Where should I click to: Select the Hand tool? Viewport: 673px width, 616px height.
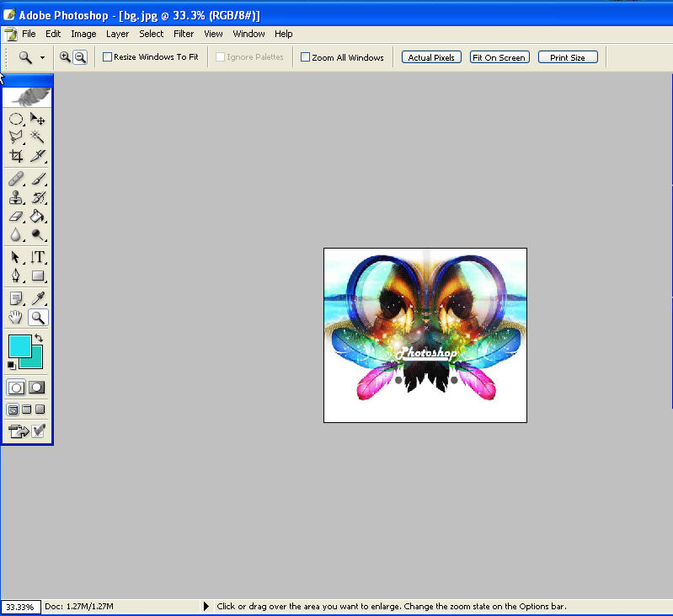pos(16,318)
